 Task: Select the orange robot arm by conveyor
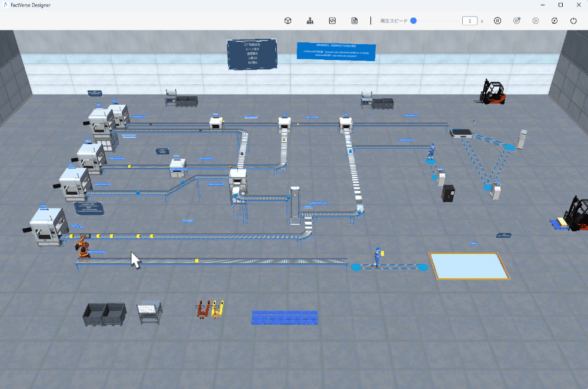point(83,247)
